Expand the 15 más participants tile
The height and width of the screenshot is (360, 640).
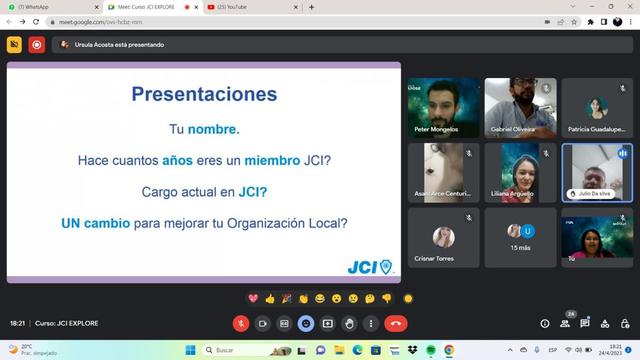click(520, 238)
